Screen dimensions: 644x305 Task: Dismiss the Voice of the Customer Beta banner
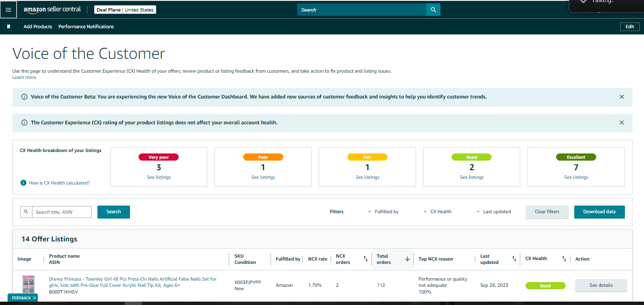click(x=622, y=97)
